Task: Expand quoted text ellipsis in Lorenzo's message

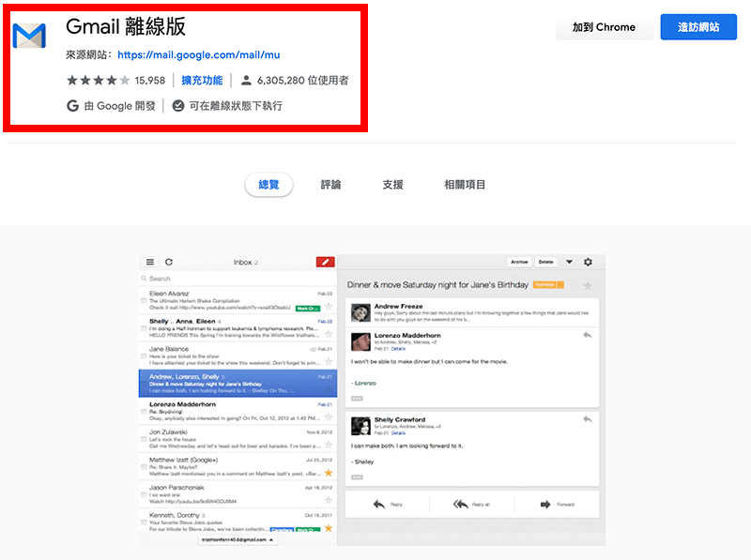Action: [357, 399]
